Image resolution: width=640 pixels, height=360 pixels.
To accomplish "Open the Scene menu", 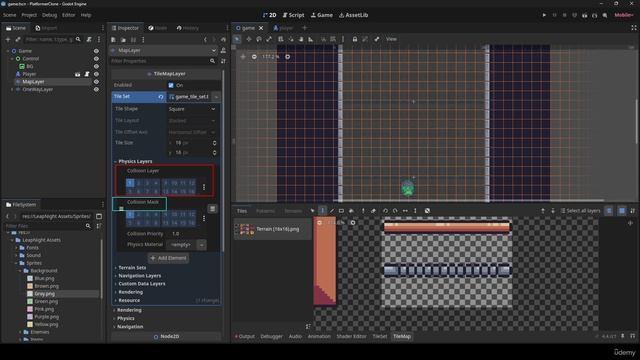I will pyautogui.click(x=9, y=15).
